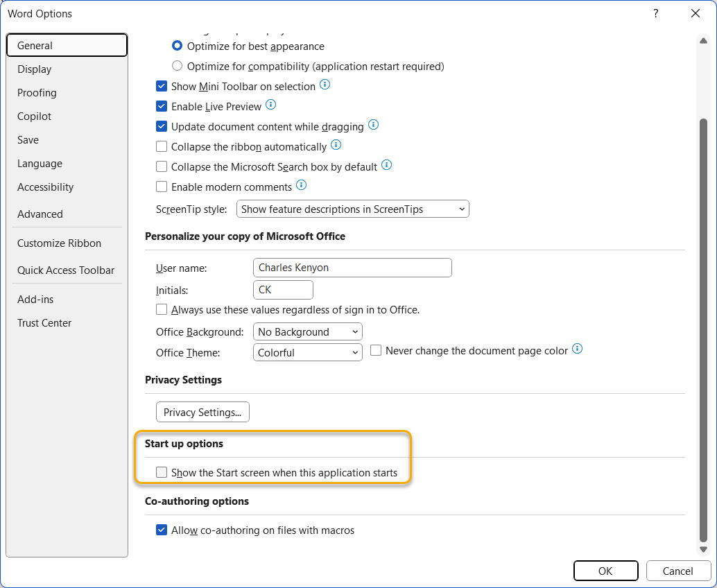Open info tip for Update document content while dragging

point(373,125)
